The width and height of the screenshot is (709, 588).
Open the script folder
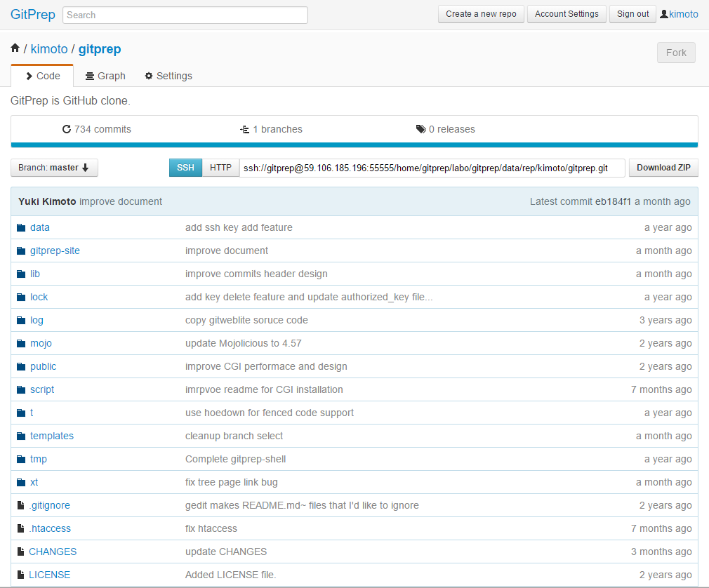point(42,389)
